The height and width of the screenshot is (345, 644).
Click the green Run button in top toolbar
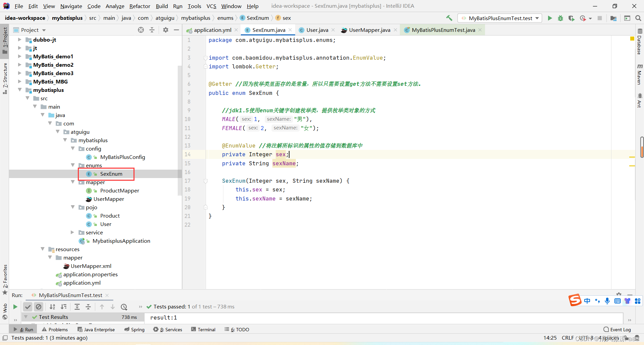point(550,18)
